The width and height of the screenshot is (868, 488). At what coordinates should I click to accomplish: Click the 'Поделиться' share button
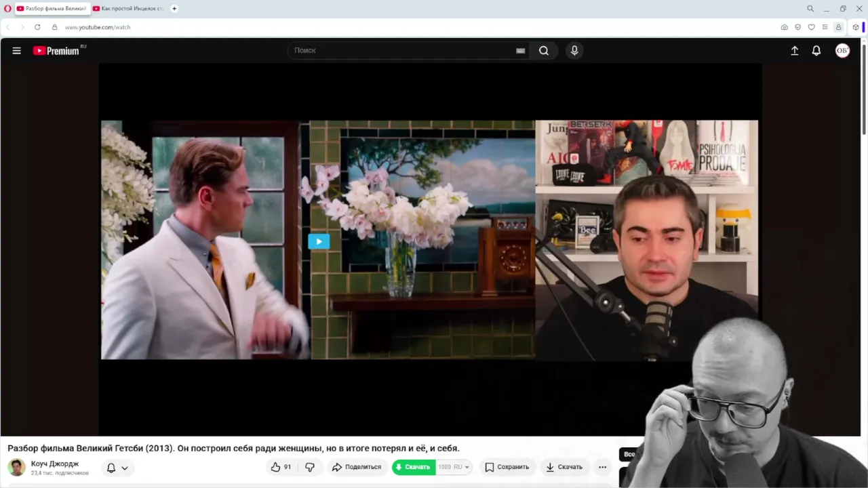(x=357, y=467)
